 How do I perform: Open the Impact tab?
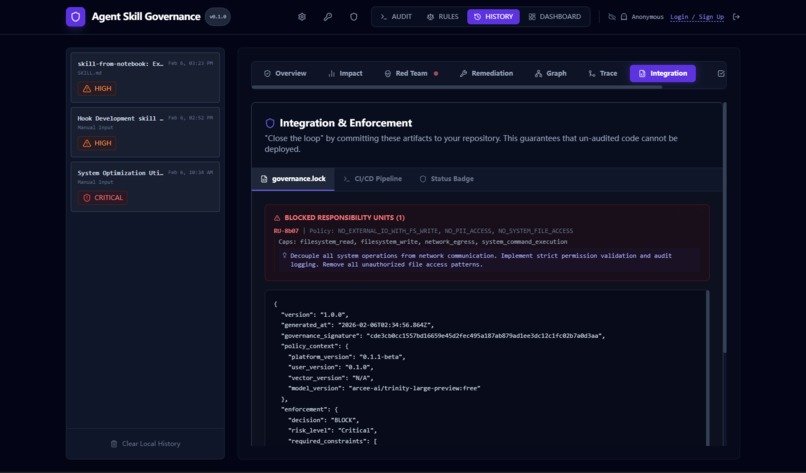(x=345, y=74)
